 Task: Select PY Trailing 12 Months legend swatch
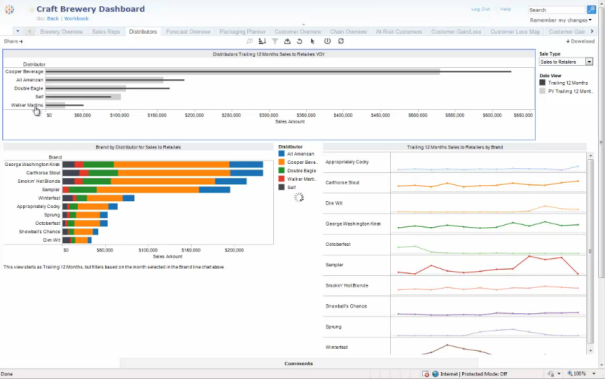coord(542,91)
